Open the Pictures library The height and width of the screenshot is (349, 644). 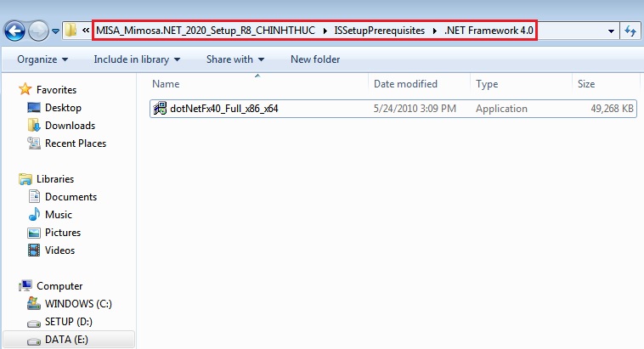63,233
